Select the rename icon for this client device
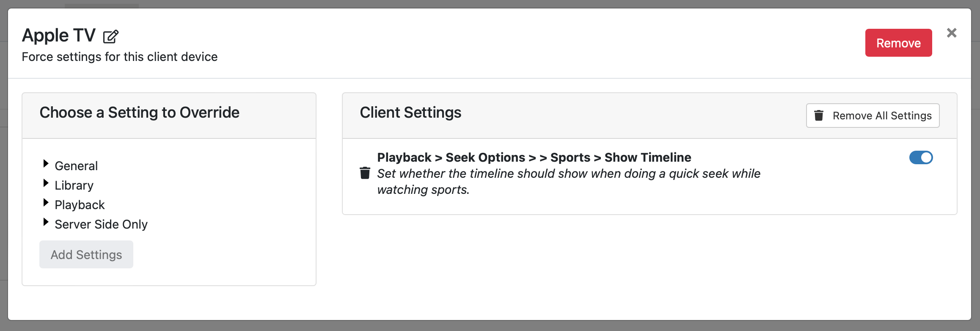 coord(111,36)
